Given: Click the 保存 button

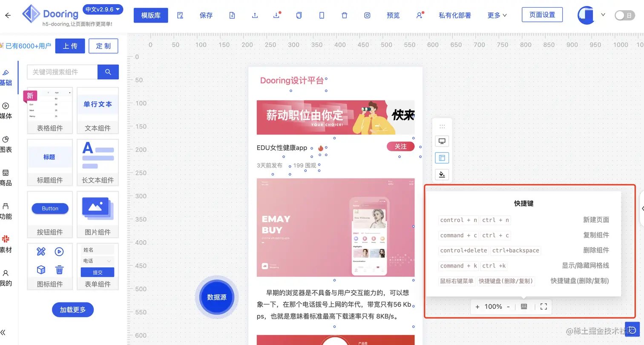Looking at the screenshot, I should pyautogui.click(x=206, y=15).
